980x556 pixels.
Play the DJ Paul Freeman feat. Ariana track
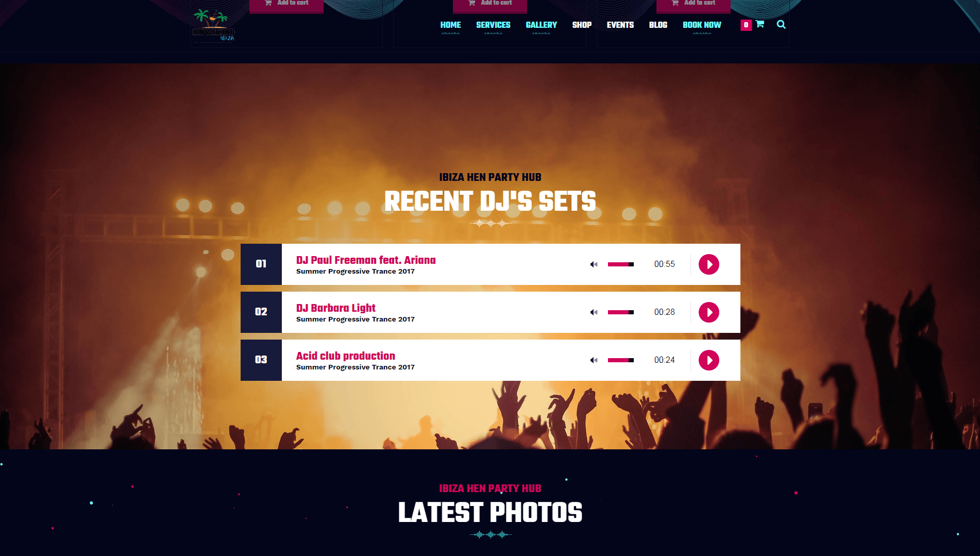click(x=708, y=264)
